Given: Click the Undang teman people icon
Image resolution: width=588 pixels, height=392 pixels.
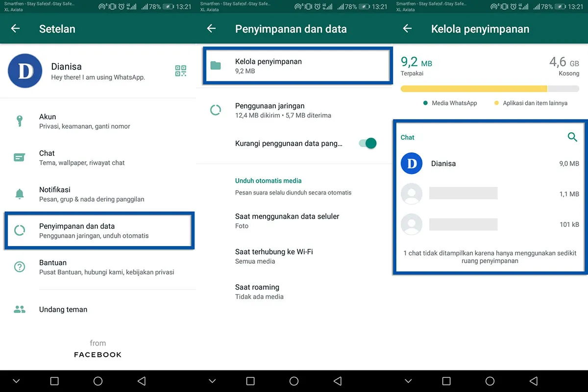Looking at the screenshot, I should (20, 309).
